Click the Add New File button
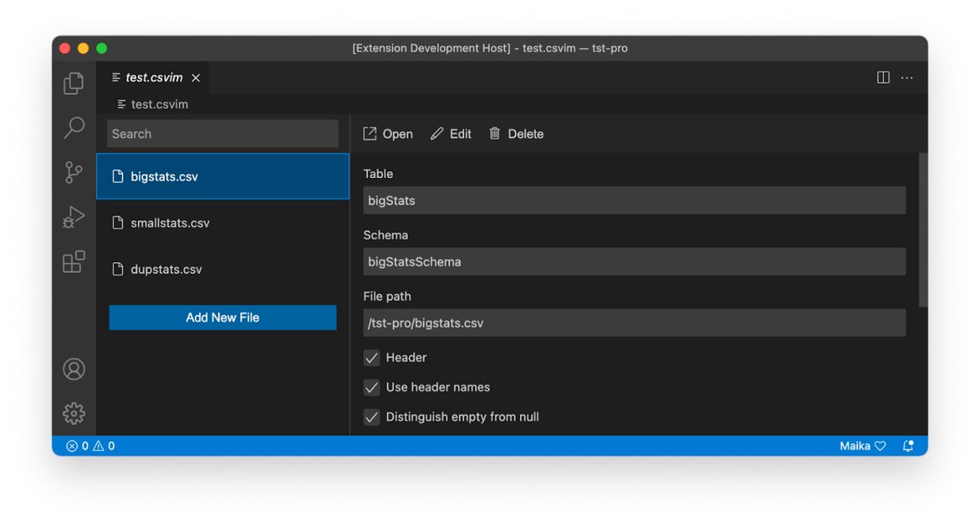This screenshot has width=980, height=525. pyautogui.click(x=223, y=318)
